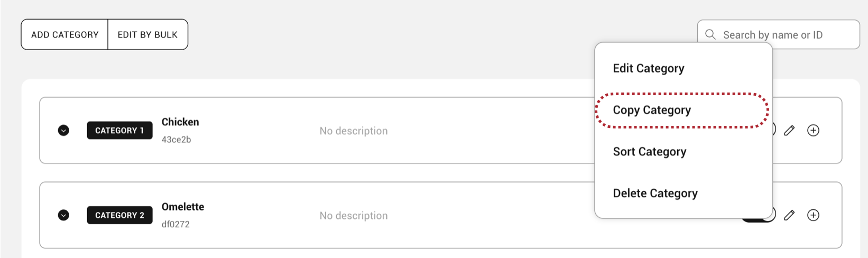Click the CATEGORY 2 badge

[119, 215]
